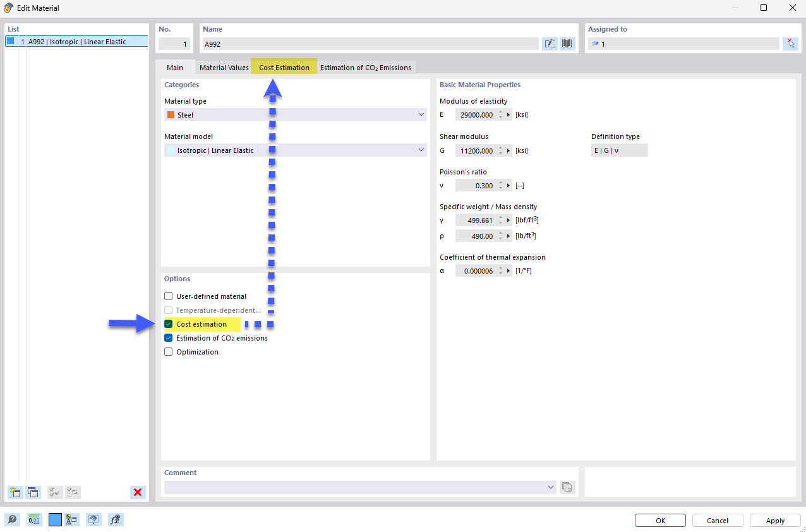Enable the Optimization option
806x532 pixels.
point(168,351)
